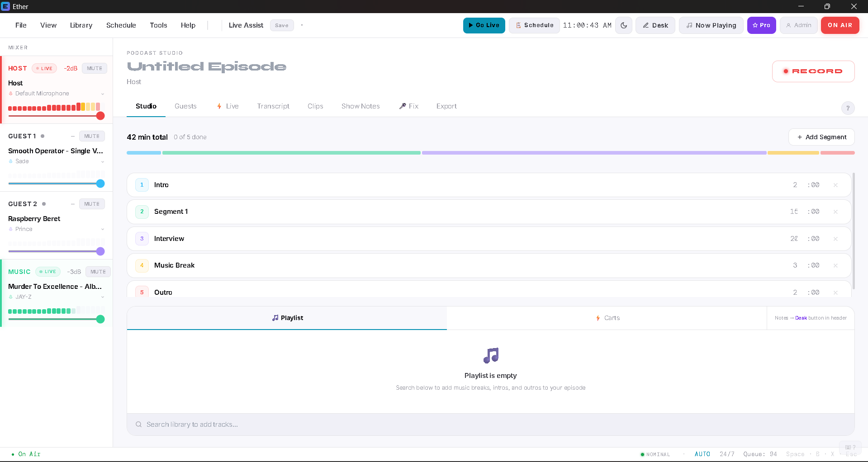Toggle the ON AIR button
Screen dimensions: 868x462
pos(840,25)
